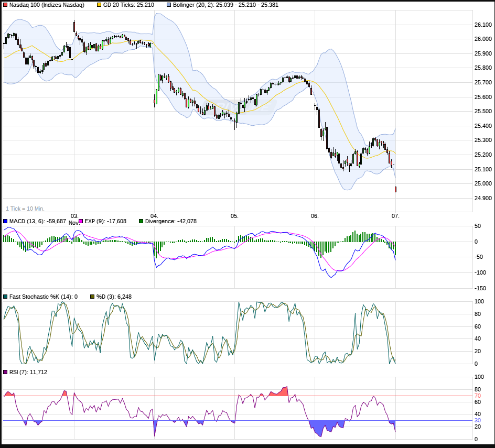495x448 pixels.
Task: Click the '1 Tick = 10 Min.' note
Action: point(25,208)
